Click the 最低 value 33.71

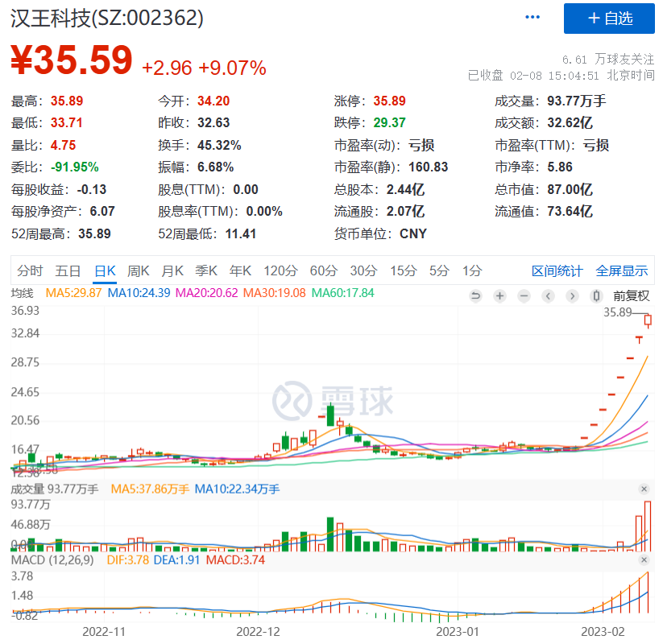[66, 123]
